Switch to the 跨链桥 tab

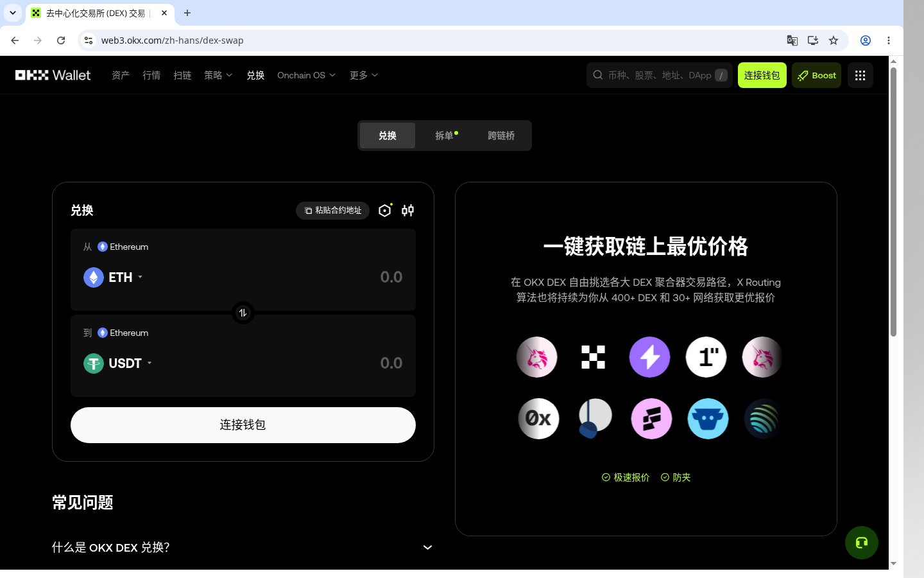click(x=501, y=136)
